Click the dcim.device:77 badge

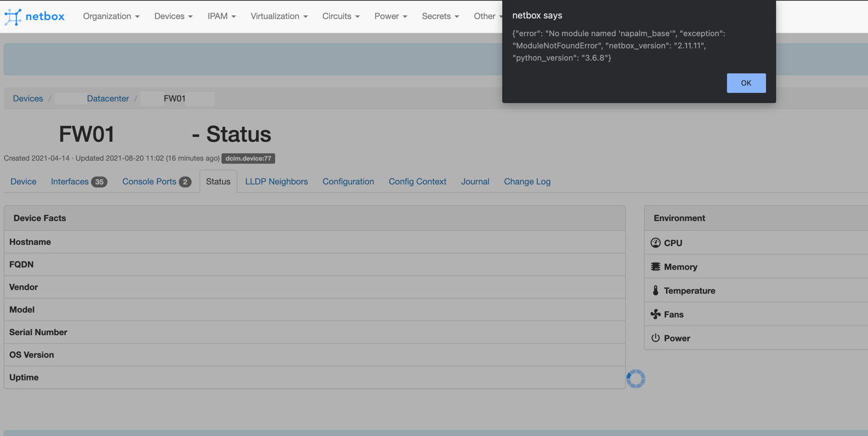[x=248, y=158]
